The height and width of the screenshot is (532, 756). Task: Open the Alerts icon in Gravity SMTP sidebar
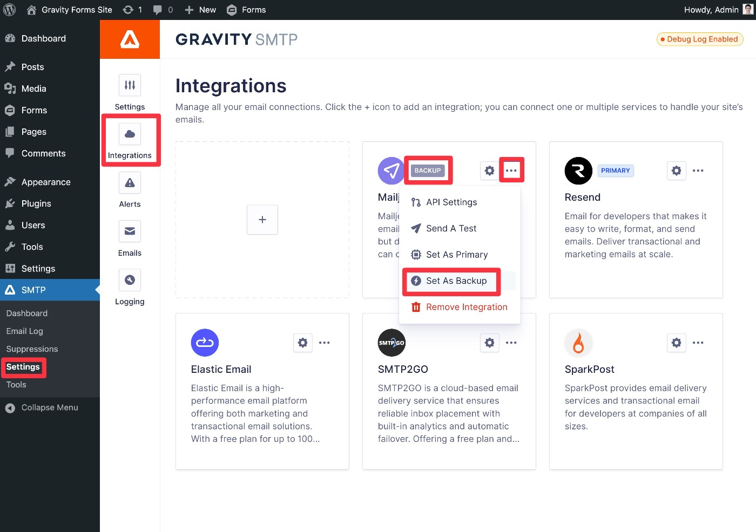[130, 183]
